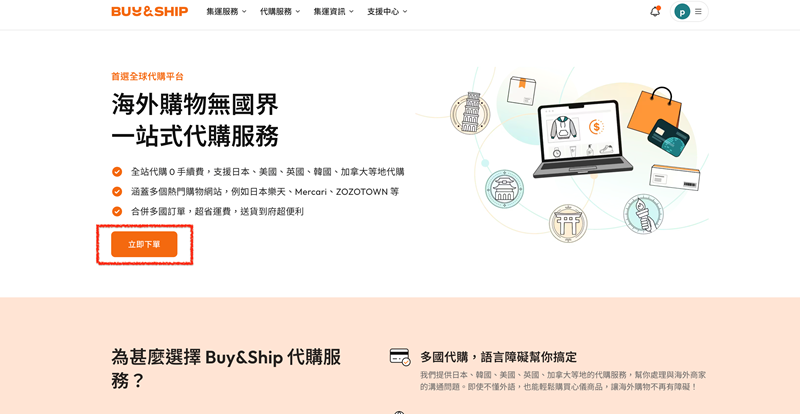This screenshot has width=800, height=414.
Task: Click the Buy&Ship logo
Action: (149, 11)
